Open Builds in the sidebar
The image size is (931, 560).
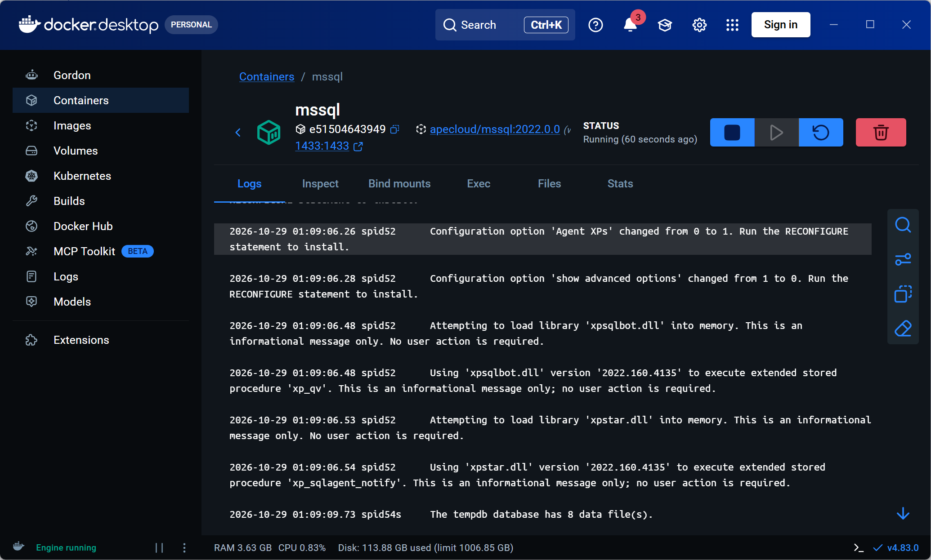click(101, 201)
